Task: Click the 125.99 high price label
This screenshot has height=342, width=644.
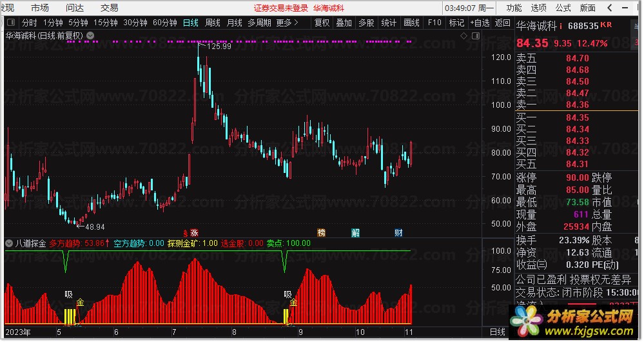Action: click(x=219, y=46)
